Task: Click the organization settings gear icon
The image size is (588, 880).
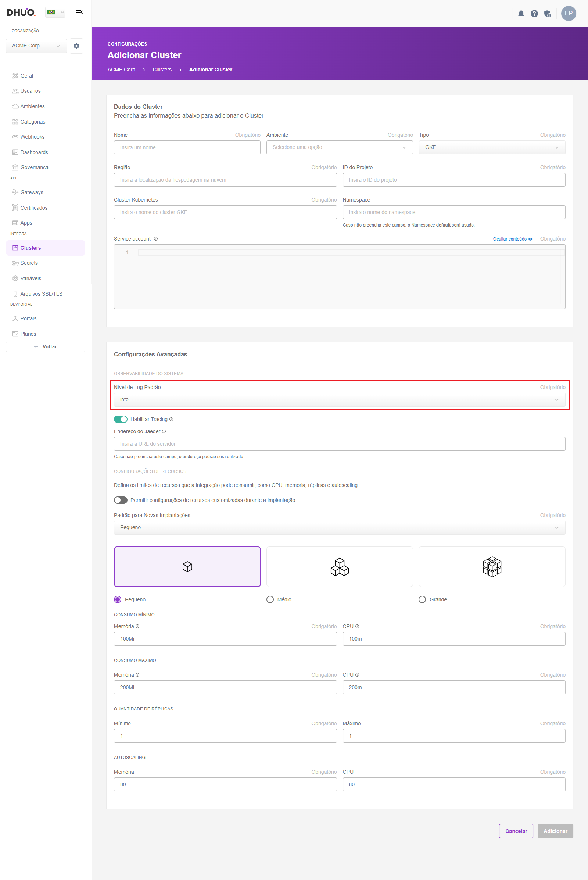Action: point(76,46)
